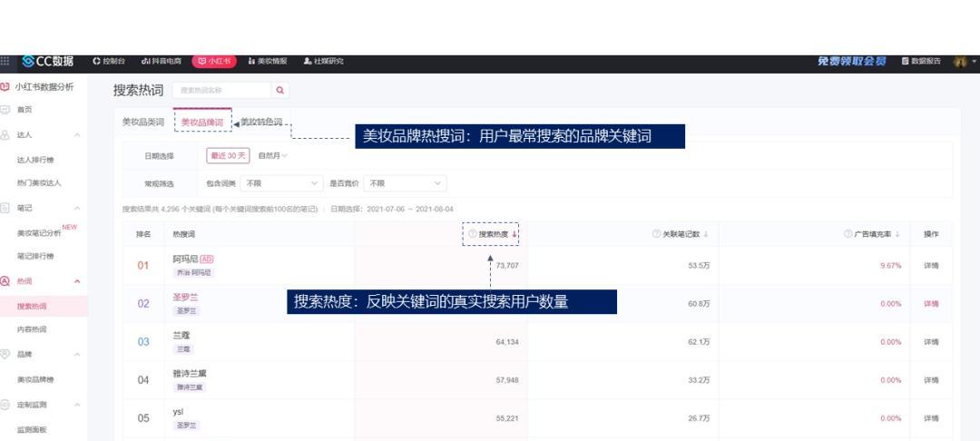Switch to the 美妆特色词 tab

[x=261, y=122]
